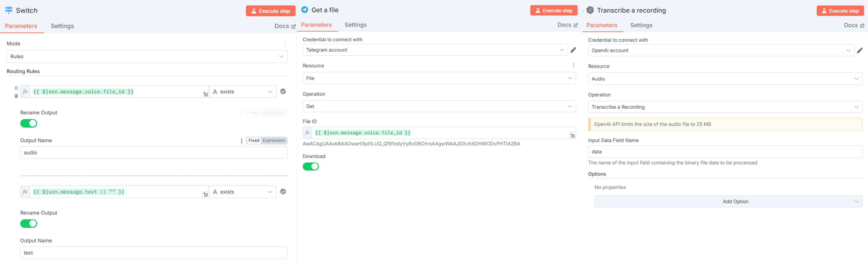Click the Input Data Field Name input

click(x=725, y=152)
